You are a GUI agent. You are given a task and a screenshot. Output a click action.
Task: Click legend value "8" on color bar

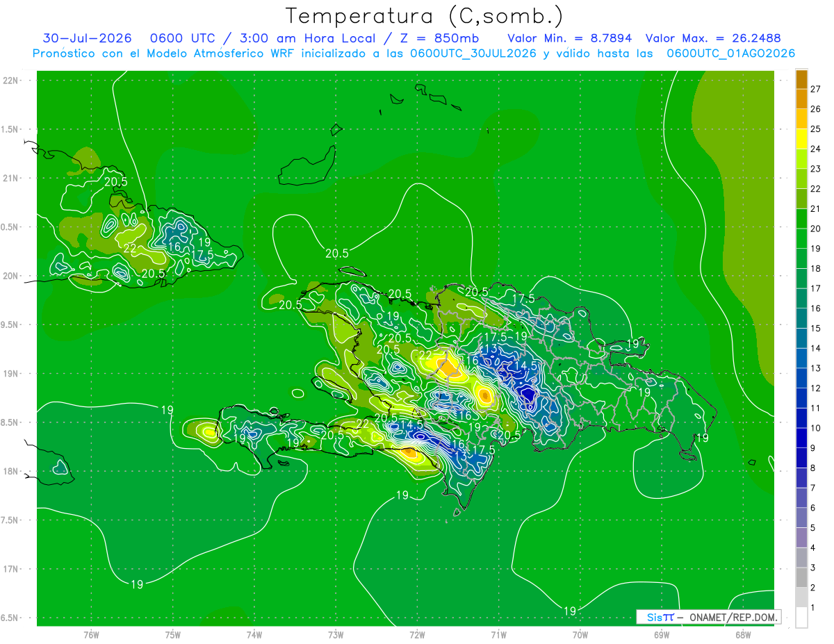click(x=813, y=468)
